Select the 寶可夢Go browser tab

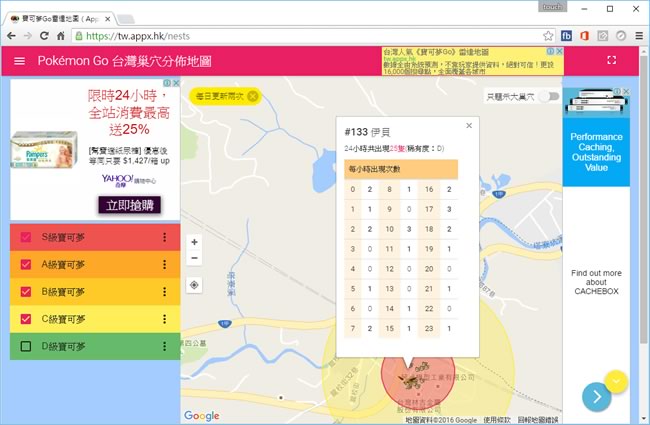(58, 19)
